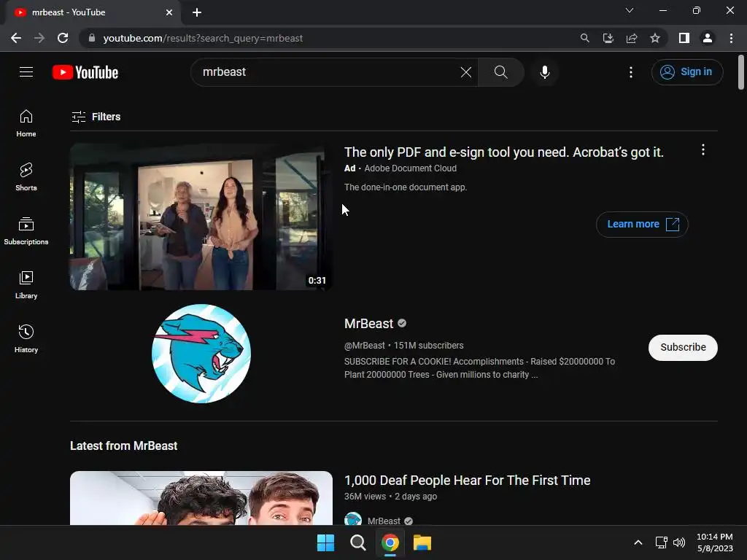Open the Adobe ad options menu
This screenshot has width=747, height=560.
(x=703, y=150)
